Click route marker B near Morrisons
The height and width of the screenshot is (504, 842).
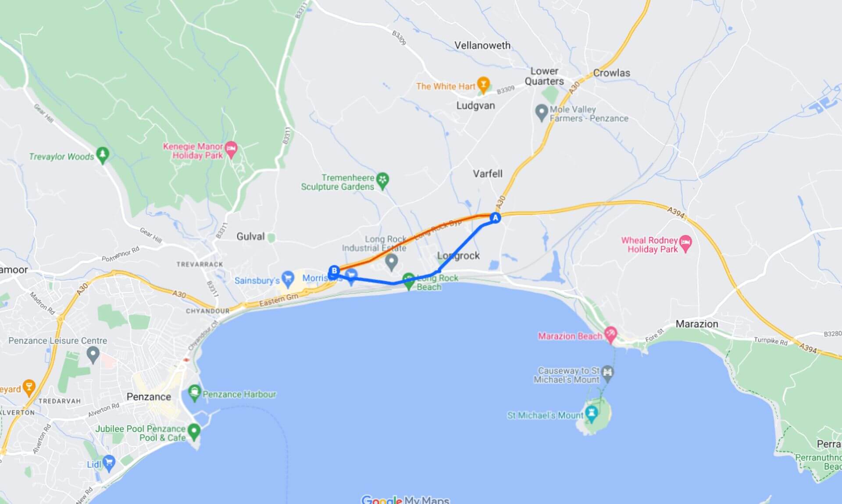(x=334, y=271)
